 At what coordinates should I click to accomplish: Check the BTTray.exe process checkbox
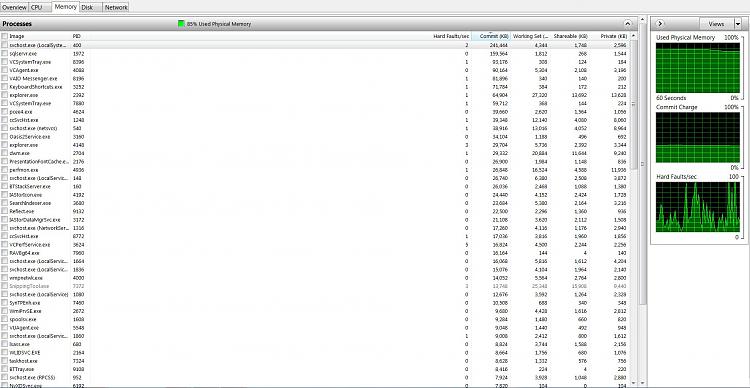point(4,369)
